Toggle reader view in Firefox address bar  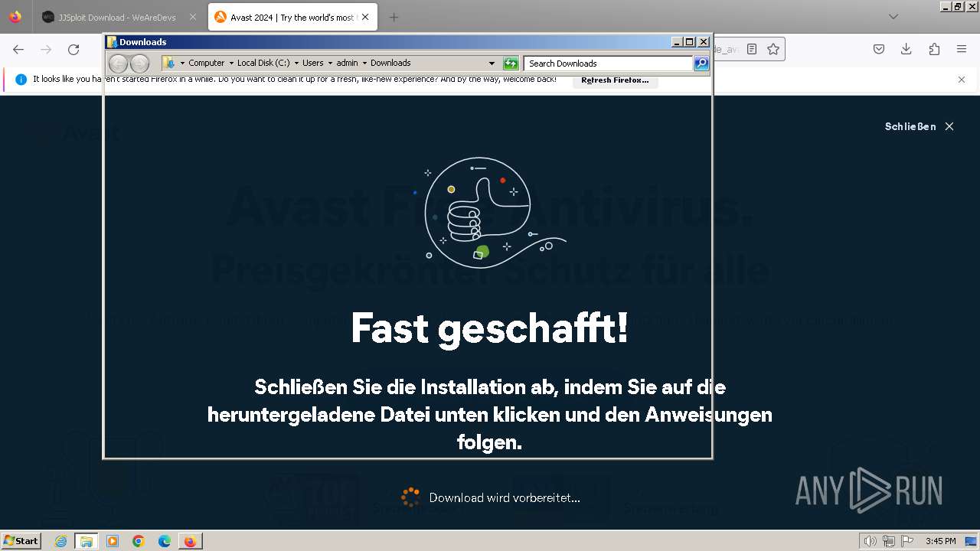point(752,49)
